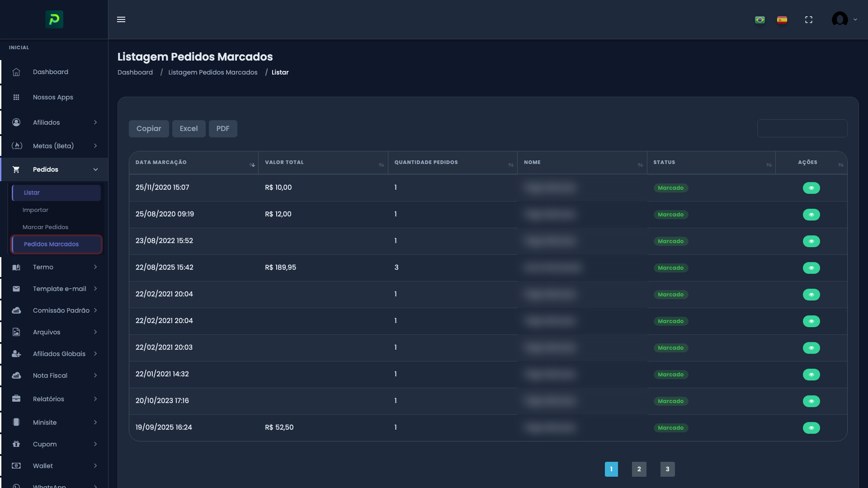Open Nossos Apps grid icon
Screen dimensions: 868x488
[16, 98]
